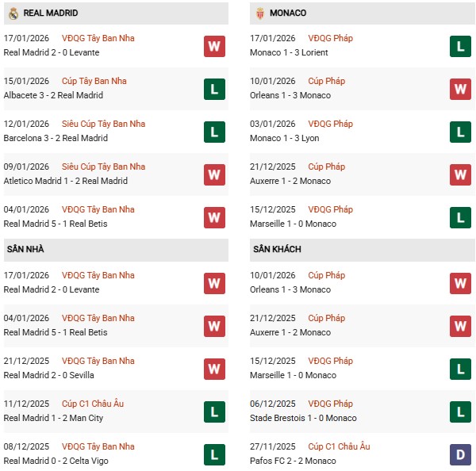
Task: Click L badge for Albacete 3 - 2 Real Madrid
Action: [x=213, y=89]
